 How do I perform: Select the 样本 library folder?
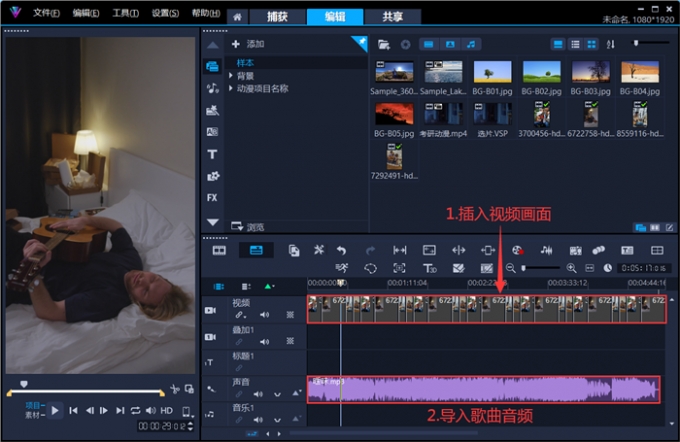[x=245, y=63]
